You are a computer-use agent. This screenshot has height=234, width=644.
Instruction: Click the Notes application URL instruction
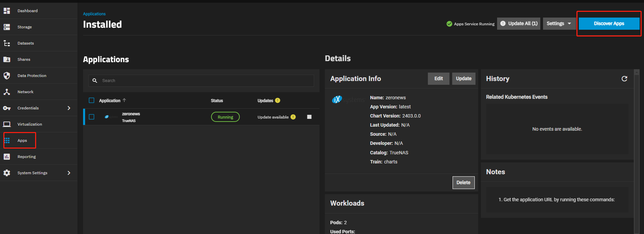tap(557, 200)
